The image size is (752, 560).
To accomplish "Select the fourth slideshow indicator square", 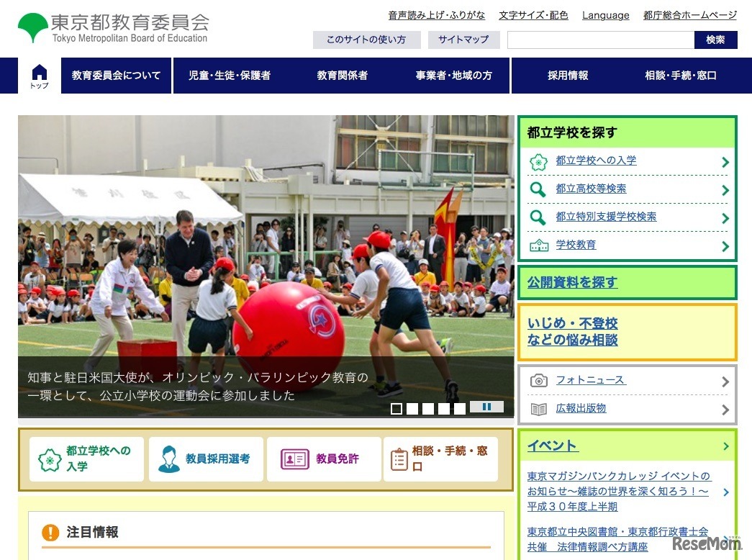I will (443, 408).
